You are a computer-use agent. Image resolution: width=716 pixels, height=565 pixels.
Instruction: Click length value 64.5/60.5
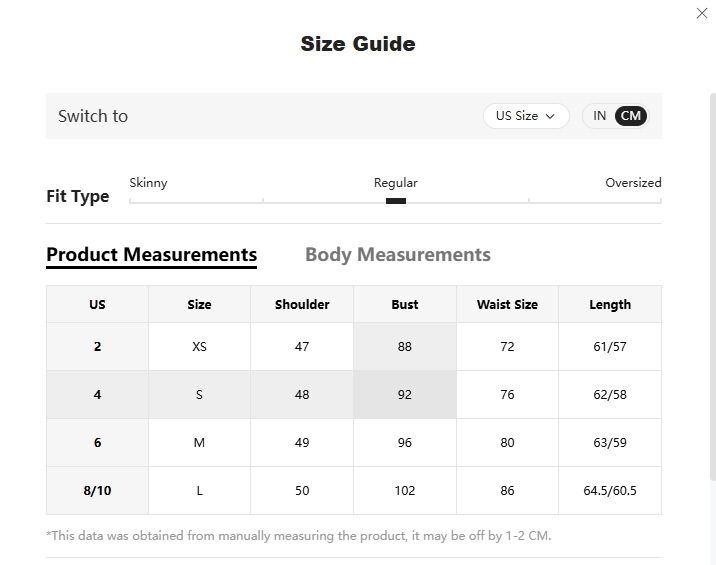click(x=610, y=491)
